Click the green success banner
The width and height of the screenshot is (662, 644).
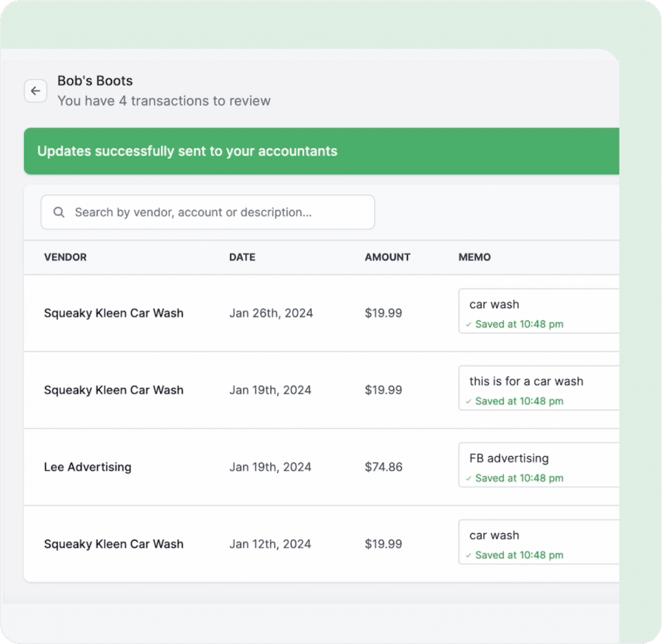(x=321, y=151)
